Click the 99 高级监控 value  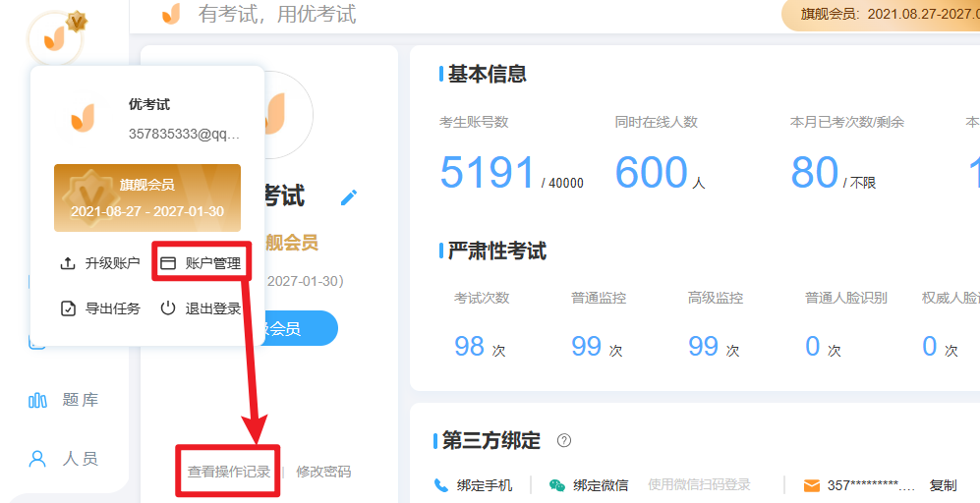pos(703,346)
